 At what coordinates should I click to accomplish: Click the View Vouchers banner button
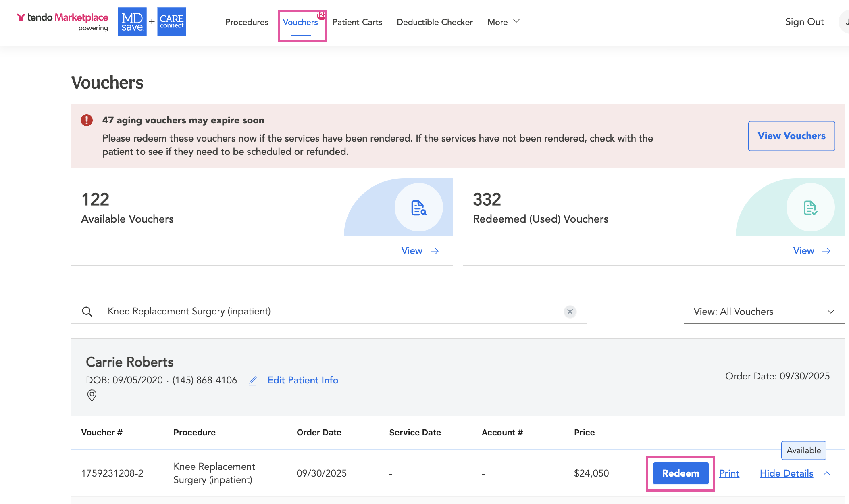[791, 136]
